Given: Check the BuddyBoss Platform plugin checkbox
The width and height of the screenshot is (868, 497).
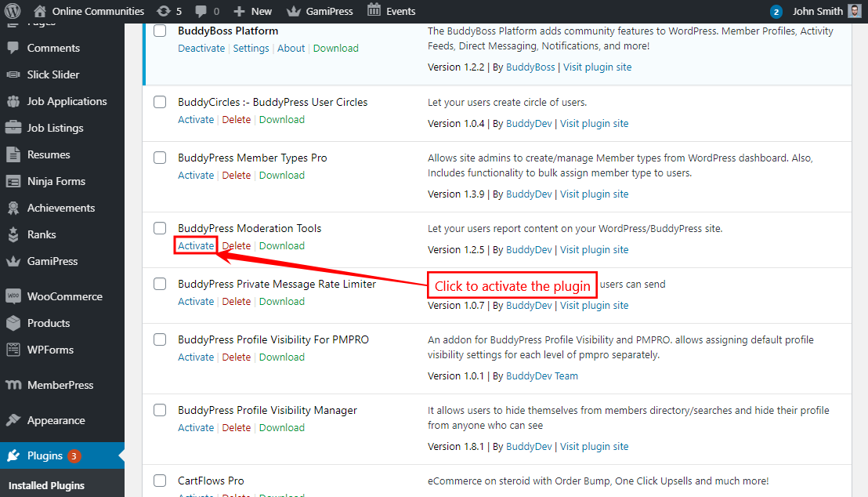Looking at the screenshot, I should (160, 30).
